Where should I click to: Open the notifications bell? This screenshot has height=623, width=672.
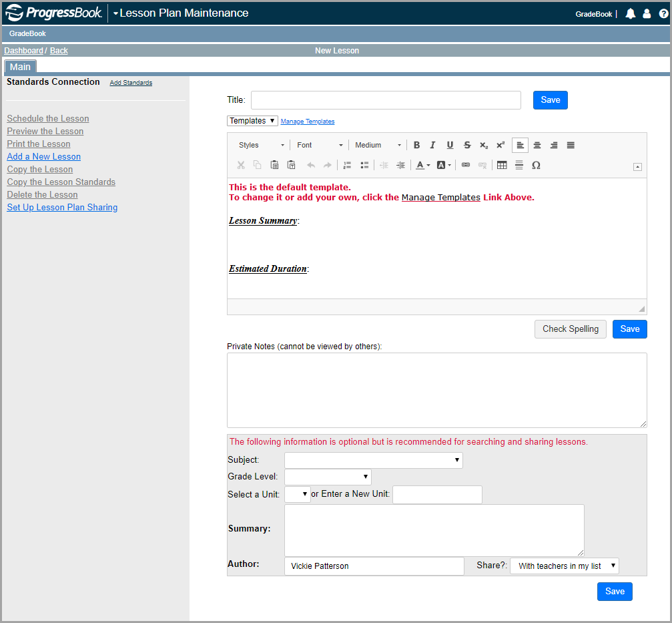pos(630,14)
